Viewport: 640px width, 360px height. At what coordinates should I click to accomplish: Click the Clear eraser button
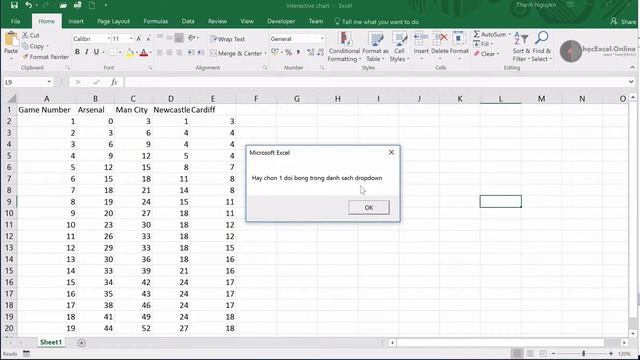(x=486, y=54)
